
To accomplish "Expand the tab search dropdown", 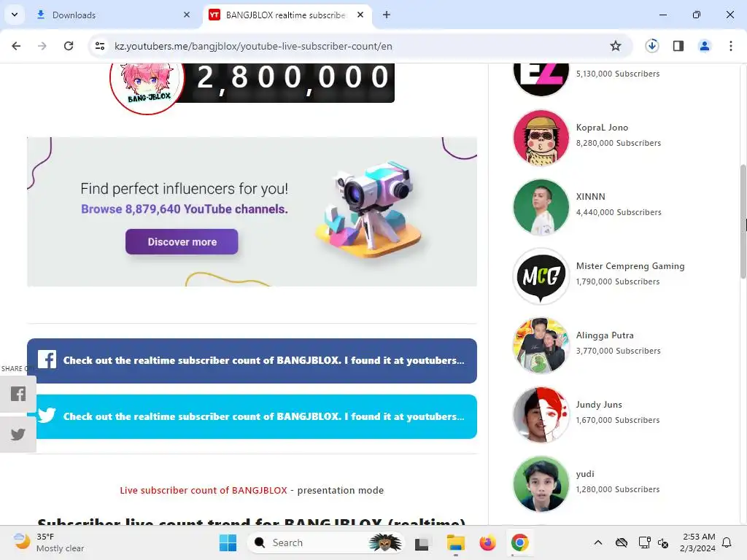I will (x=15, y=15).
